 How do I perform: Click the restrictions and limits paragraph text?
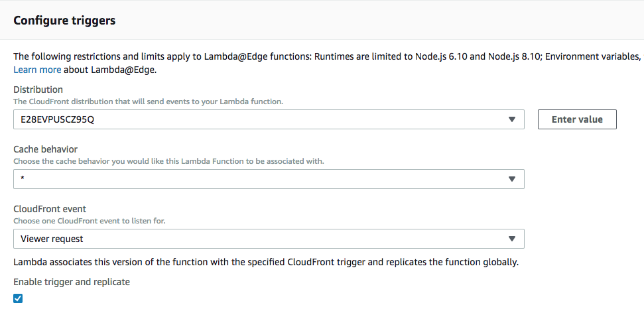tap(328, 56)
